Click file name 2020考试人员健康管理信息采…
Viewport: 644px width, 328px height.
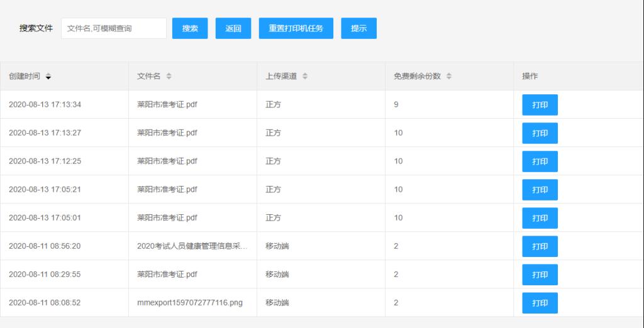point(192,246)
